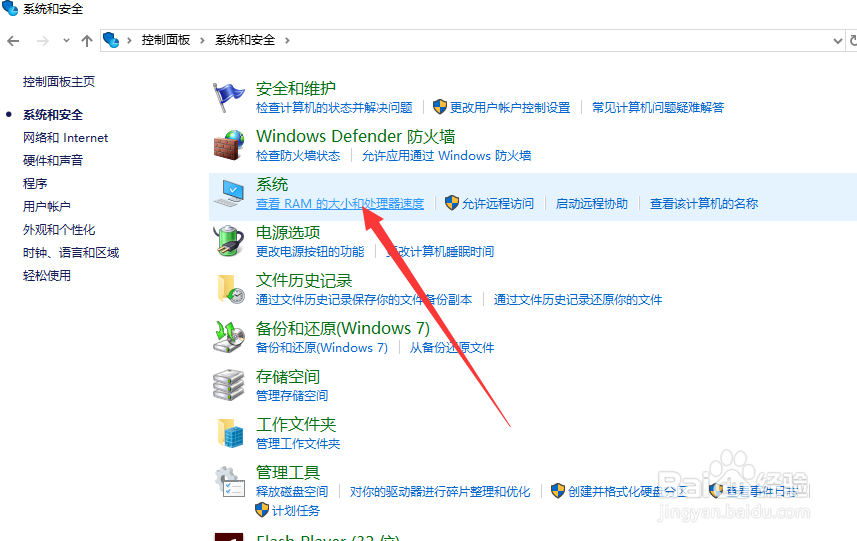Click the Backup and Restore drive icon

pos(228,337)
